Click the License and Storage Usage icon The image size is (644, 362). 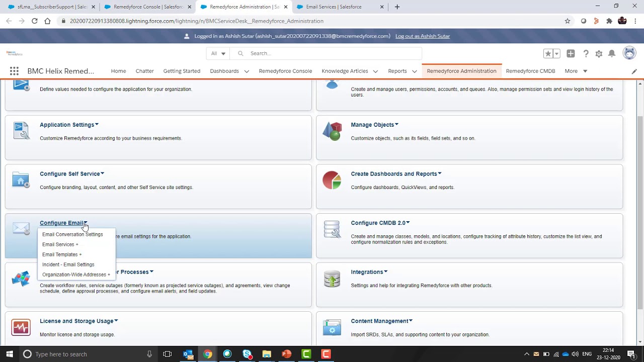(21, 327)
